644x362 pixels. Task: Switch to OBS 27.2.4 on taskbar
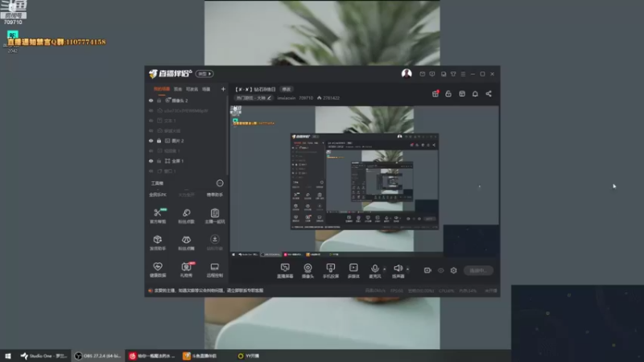[x=97, y=356]
